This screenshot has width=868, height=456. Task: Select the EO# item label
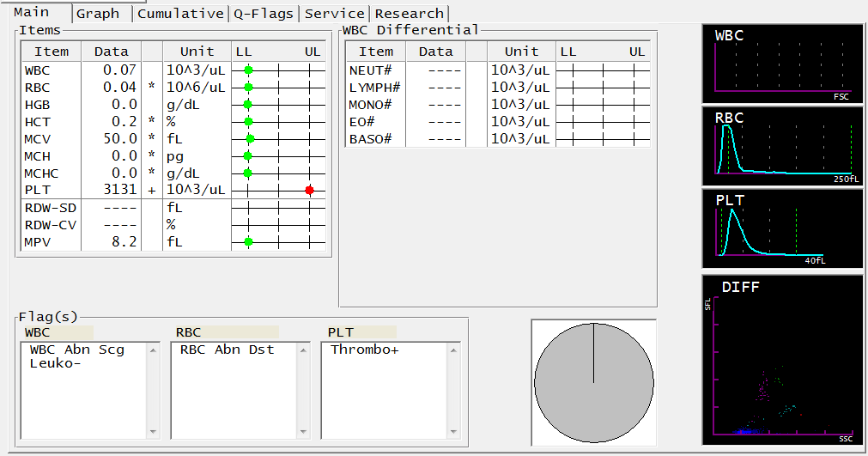pos(362,122)
